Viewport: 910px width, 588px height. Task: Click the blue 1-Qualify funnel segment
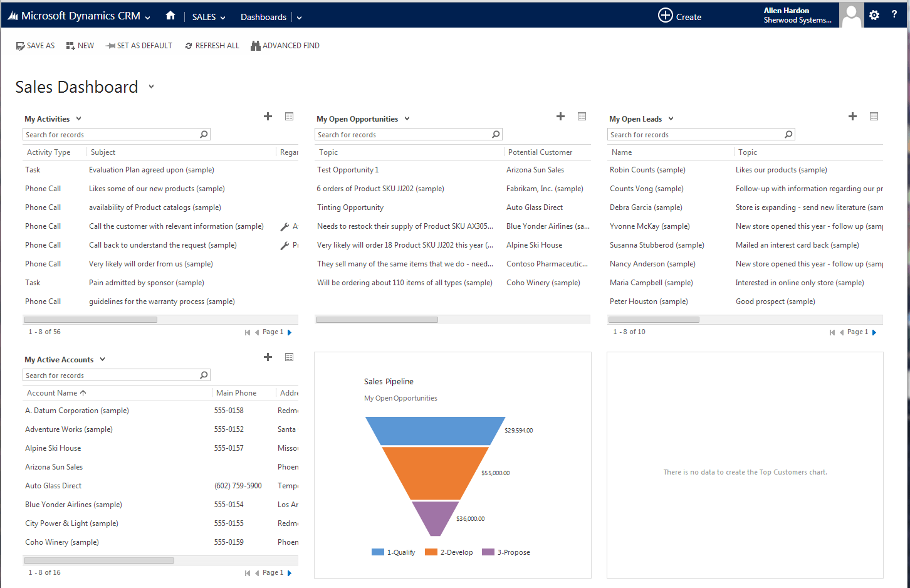point(435,431)
